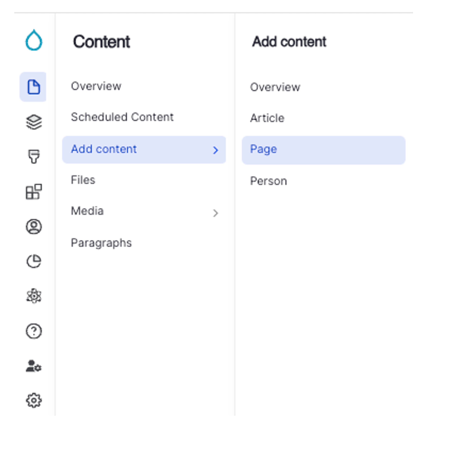Open the Content page icon
The image size is (476, 476).
point(33,87)
